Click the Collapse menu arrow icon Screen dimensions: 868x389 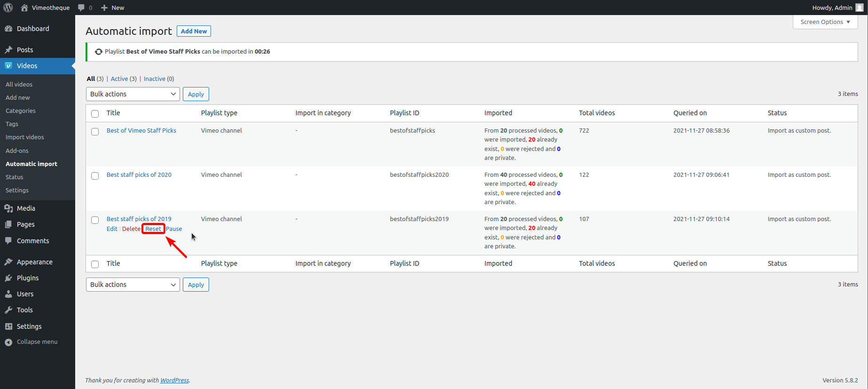pyautogui.click(x=8, y=342)
